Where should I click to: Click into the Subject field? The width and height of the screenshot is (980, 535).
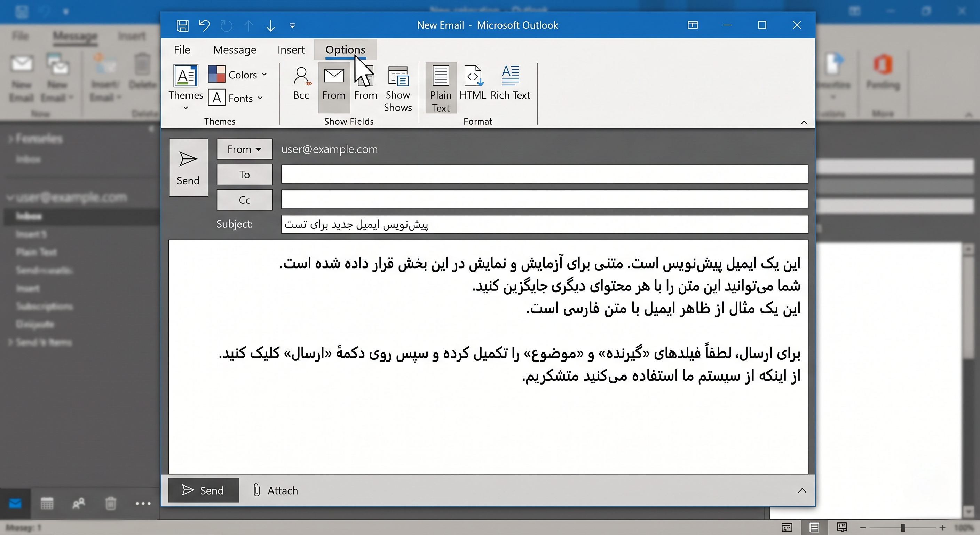tap(544, 224)
